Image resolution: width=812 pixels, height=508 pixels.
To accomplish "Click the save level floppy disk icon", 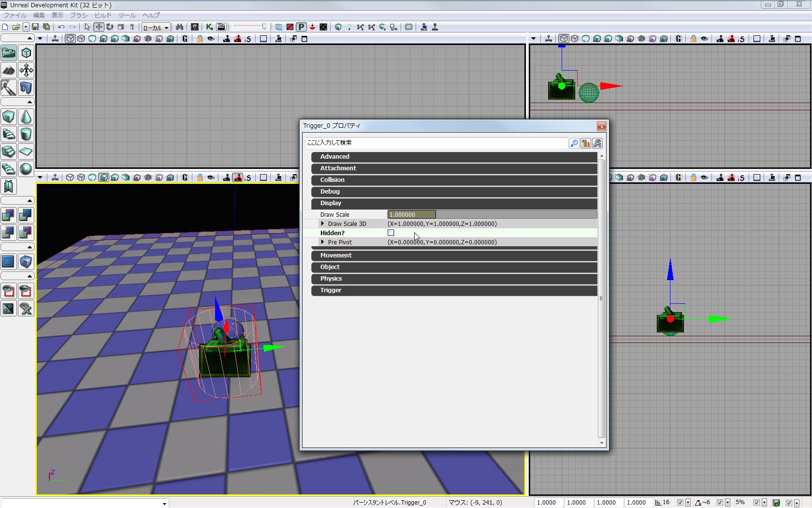I will click(35, 27).
